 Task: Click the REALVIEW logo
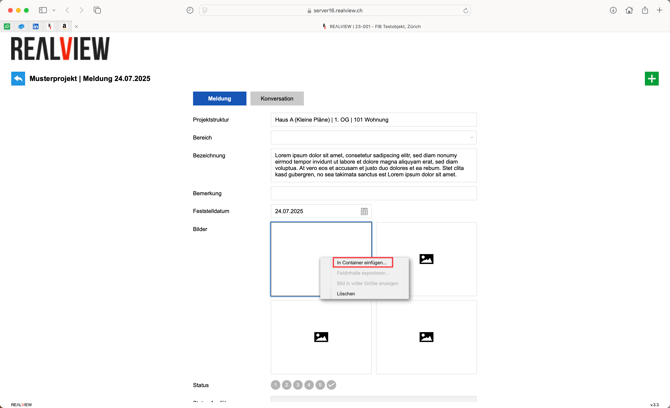[60, 48]
